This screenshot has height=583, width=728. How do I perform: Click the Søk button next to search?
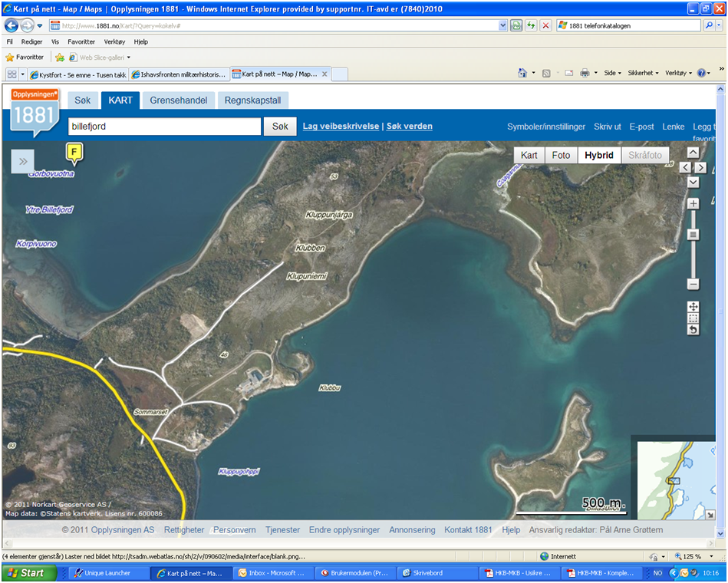[280, 127]
